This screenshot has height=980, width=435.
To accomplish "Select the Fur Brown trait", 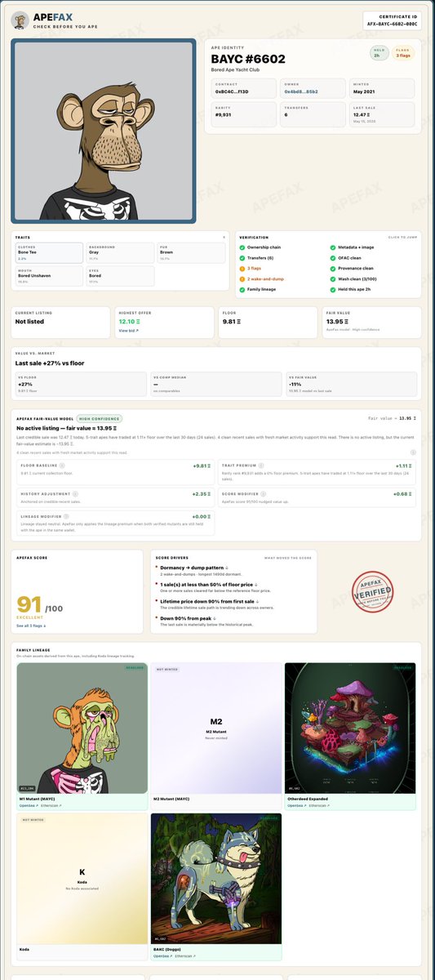I will click(191, 252).
